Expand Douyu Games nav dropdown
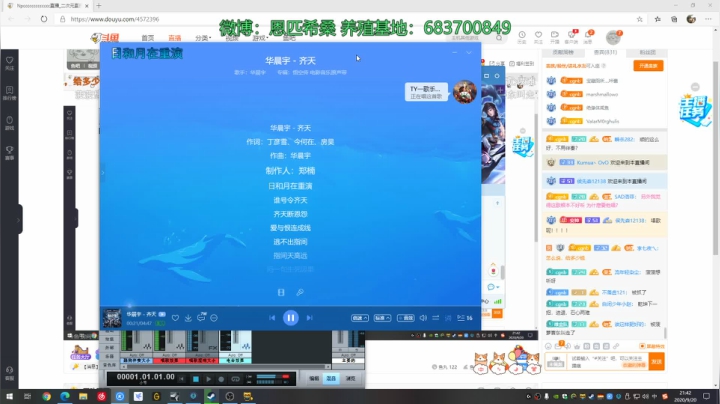This screenshot has width=720, height=404. 260,38
